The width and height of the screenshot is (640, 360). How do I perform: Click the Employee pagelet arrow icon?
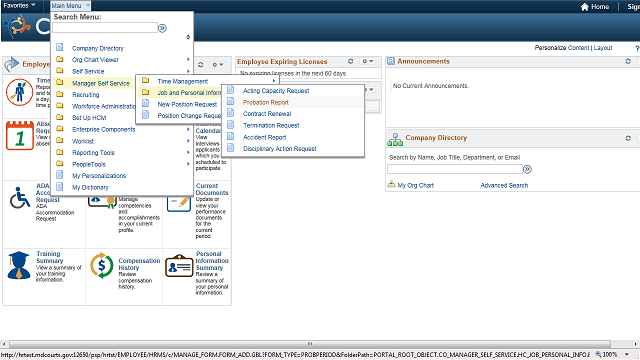(x=11, y=64)
